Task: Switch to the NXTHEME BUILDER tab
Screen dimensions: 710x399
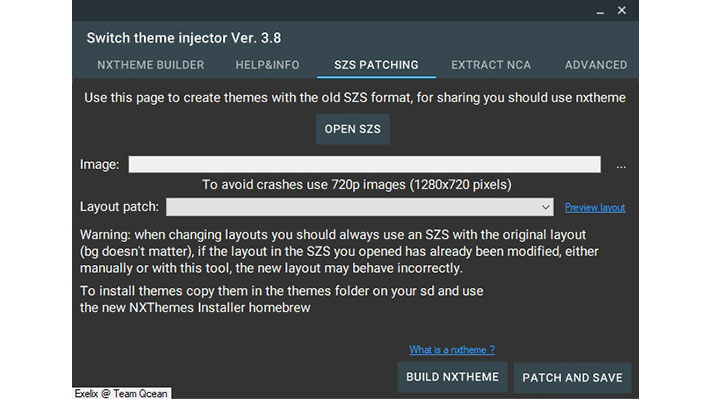Action: tap(150, 65)
